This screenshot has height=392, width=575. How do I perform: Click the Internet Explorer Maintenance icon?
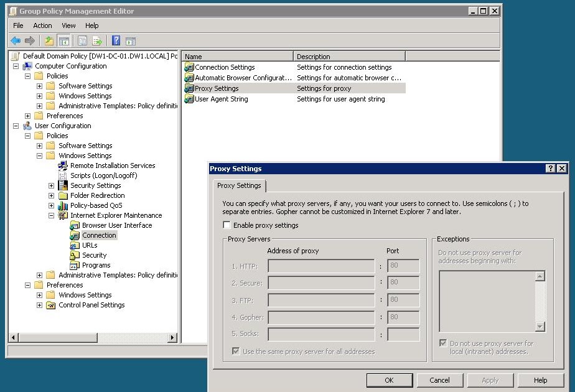[x=63, y=215]
